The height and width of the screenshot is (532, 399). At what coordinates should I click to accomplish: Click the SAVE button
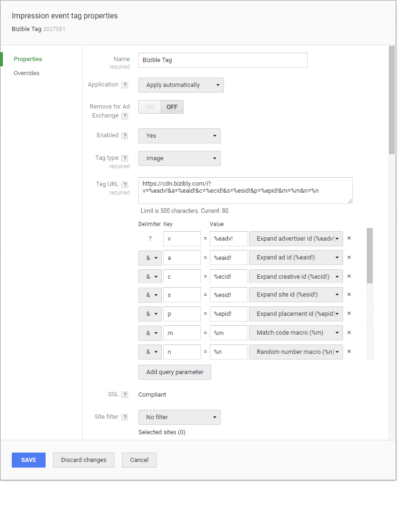(x=29, y=460)
